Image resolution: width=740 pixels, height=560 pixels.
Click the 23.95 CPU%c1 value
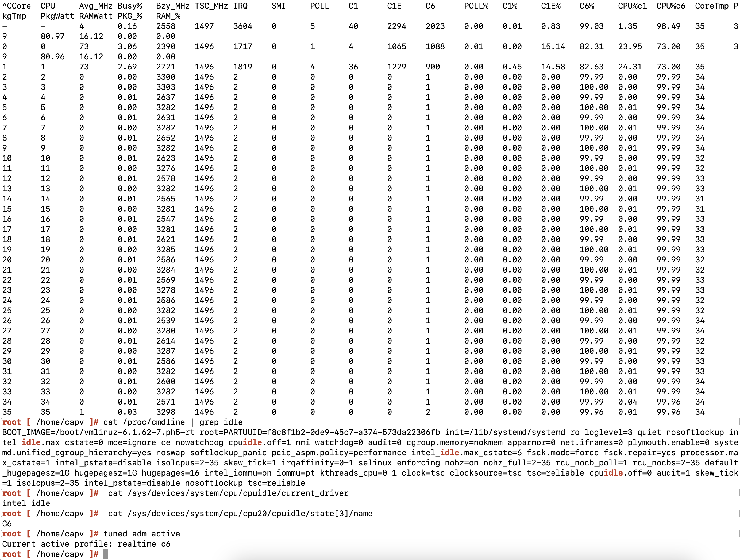click(x=630, y=46)
